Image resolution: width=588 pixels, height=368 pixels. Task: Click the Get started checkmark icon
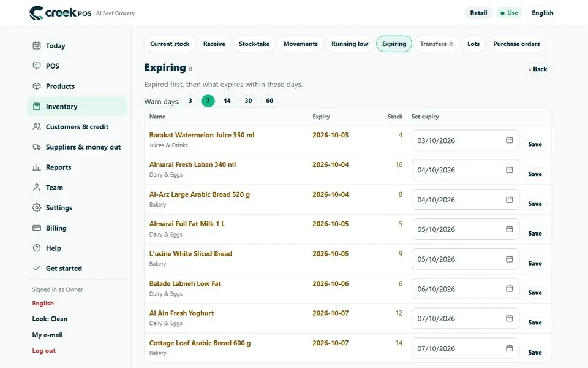point(37,268)
